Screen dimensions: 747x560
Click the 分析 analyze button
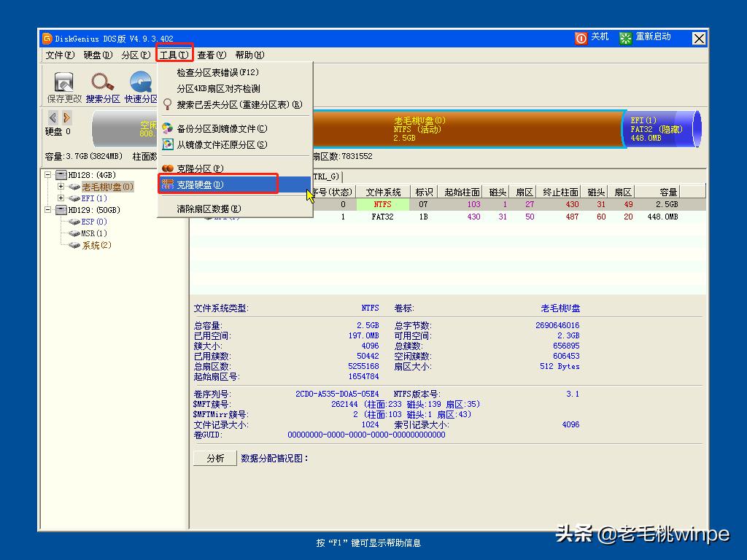pyautogui.click(x=214, y=458)
